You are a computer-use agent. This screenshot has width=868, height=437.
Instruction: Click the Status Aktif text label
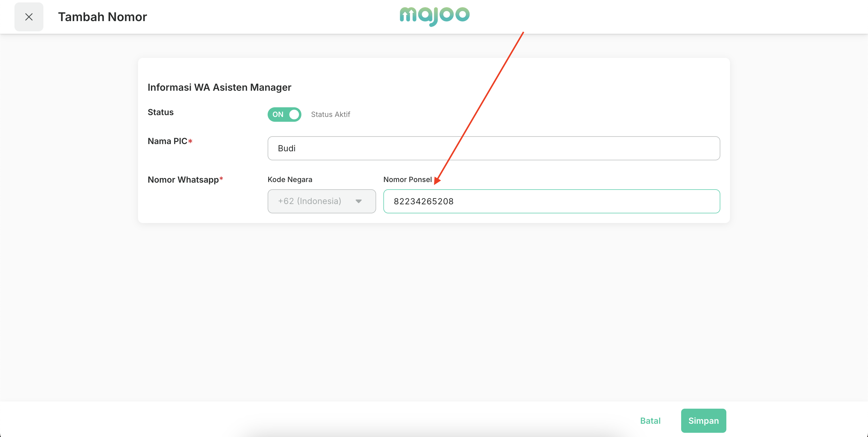coord(330,115)
